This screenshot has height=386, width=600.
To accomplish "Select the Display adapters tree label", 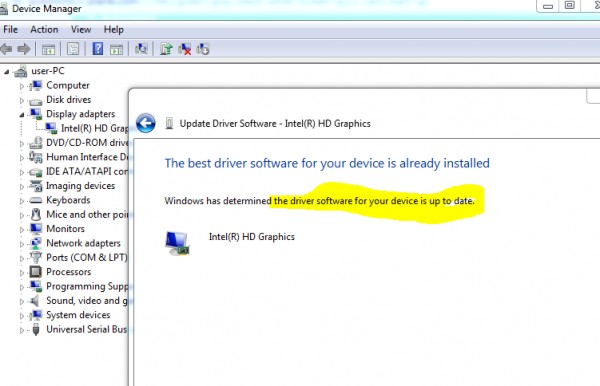I will point(80,114).
